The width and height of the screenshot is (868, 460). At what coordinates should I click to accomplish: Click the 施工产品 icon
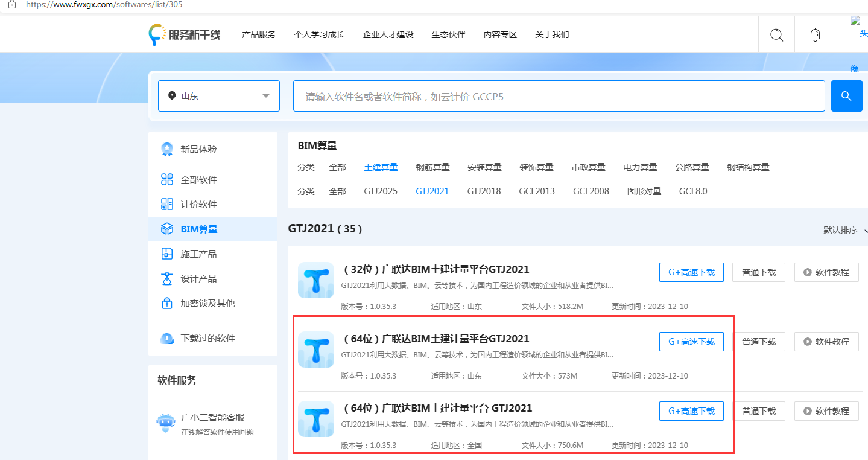pyautogui.click(x=167, y=254)
